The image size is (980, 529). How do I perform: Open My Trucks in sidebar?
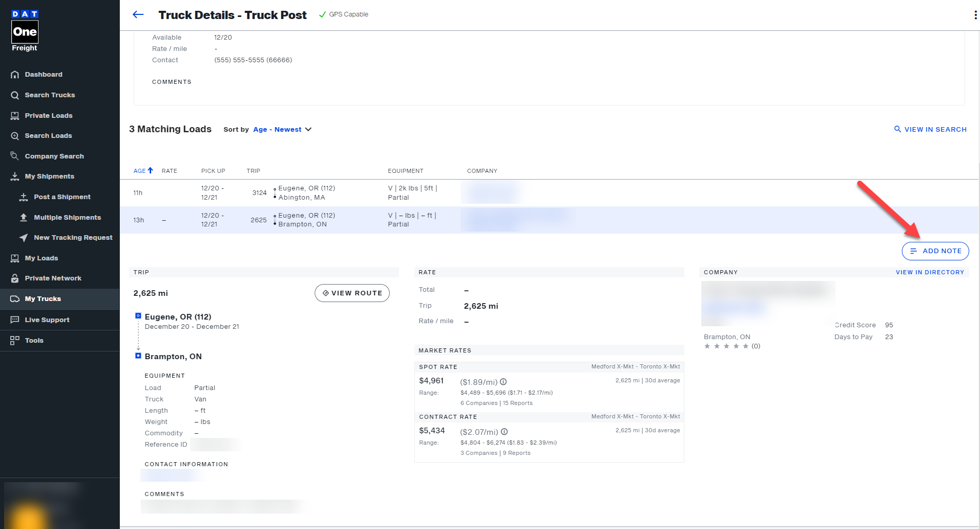[60, 299]
